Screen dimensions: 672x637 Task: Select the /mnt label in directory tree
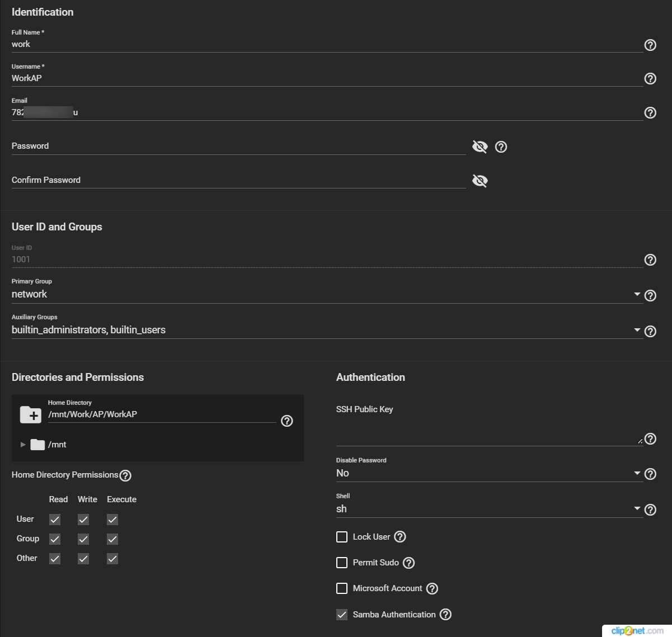(x=57, y=445)
